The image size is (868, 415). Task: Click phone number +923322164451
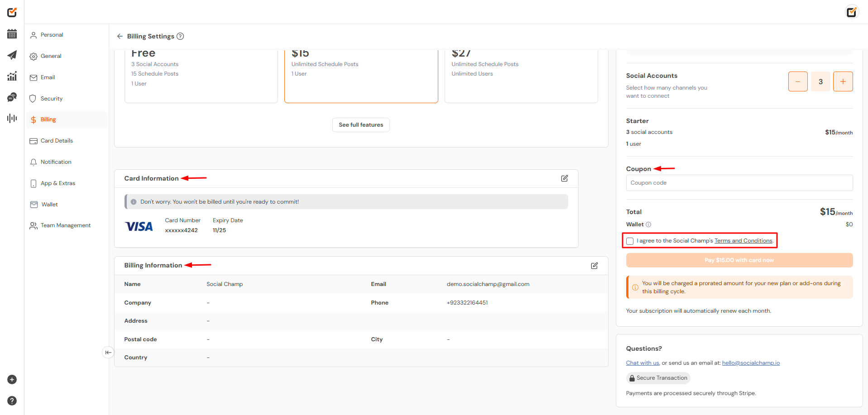click(467, 303)
